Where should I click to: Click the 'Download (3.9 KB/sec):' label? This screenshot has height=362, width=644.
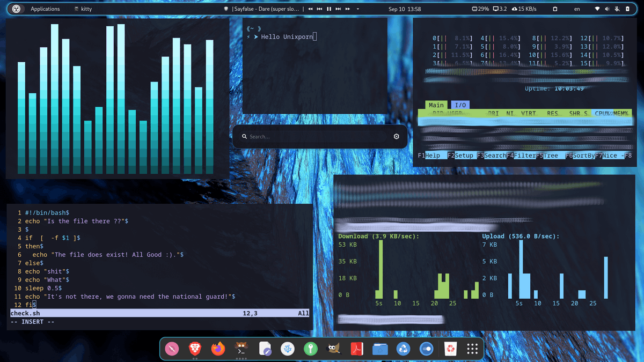(x=378, y=236)
